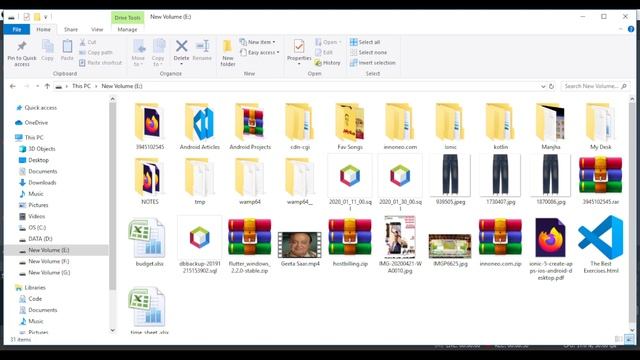This screenshot has width=640, height=360.
Task: Click History in the Open group
Action: coord(327,63)
